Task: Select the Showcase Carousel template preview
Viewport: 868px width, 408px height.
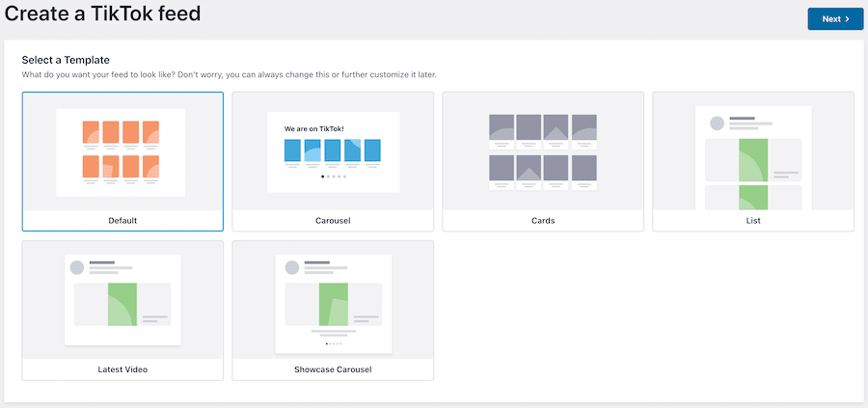Action: 333,300
